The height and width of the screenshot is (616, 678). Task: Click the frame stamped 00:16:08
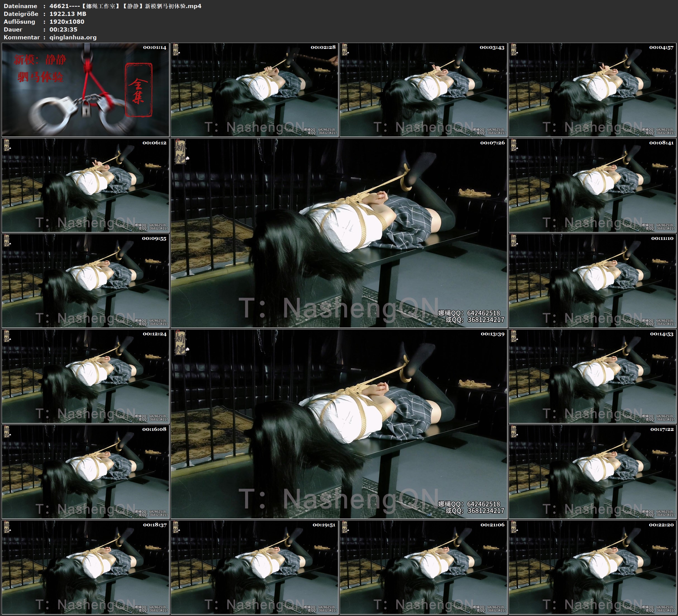(85, 472)
